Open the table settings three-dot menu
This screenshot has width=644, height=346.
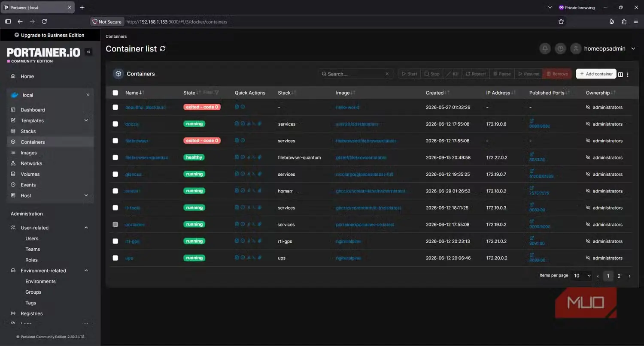tap(628, 74)
